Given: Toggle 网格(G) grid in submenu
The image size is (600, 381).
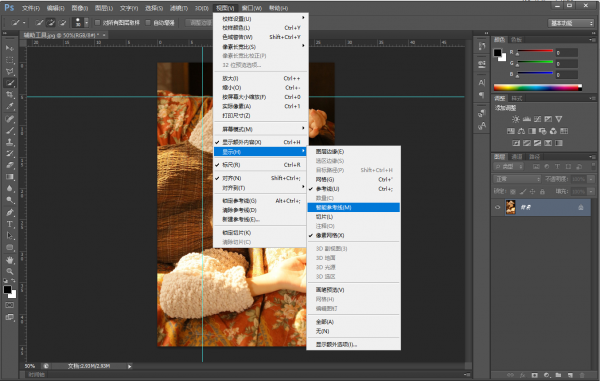Looking at the screenshot, I should [x=354, y=179].
